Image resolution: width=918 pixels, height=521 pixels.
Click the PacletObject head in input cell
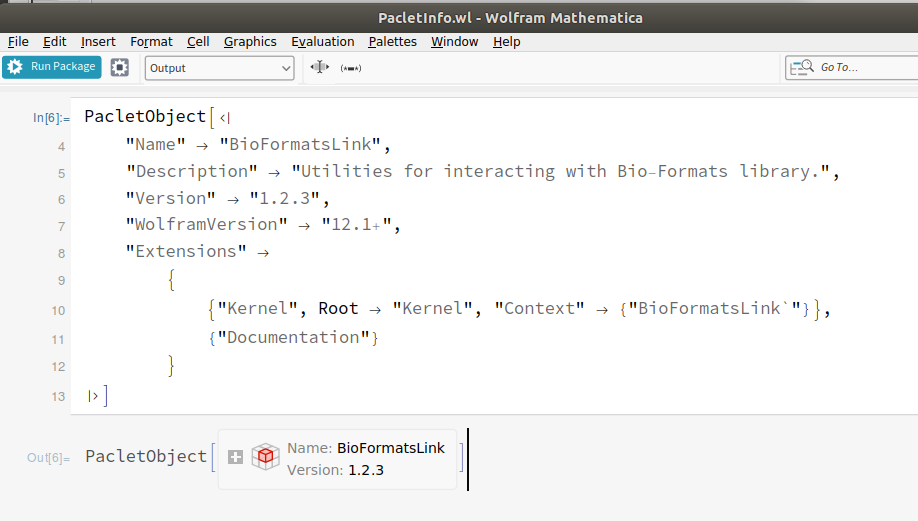click(145, 116)
